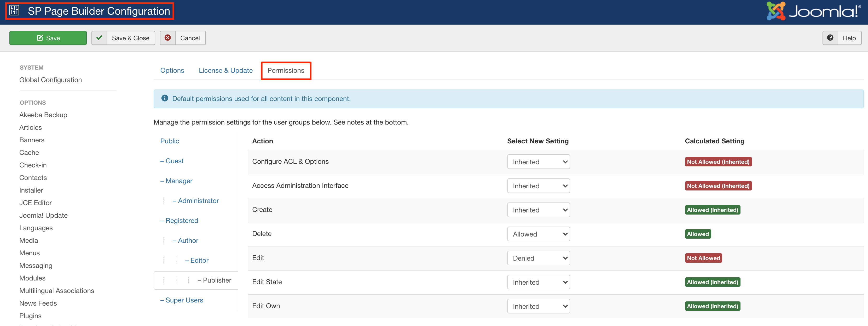
Task: Click the question mark Help icon
Action: (x=830, y=38)
